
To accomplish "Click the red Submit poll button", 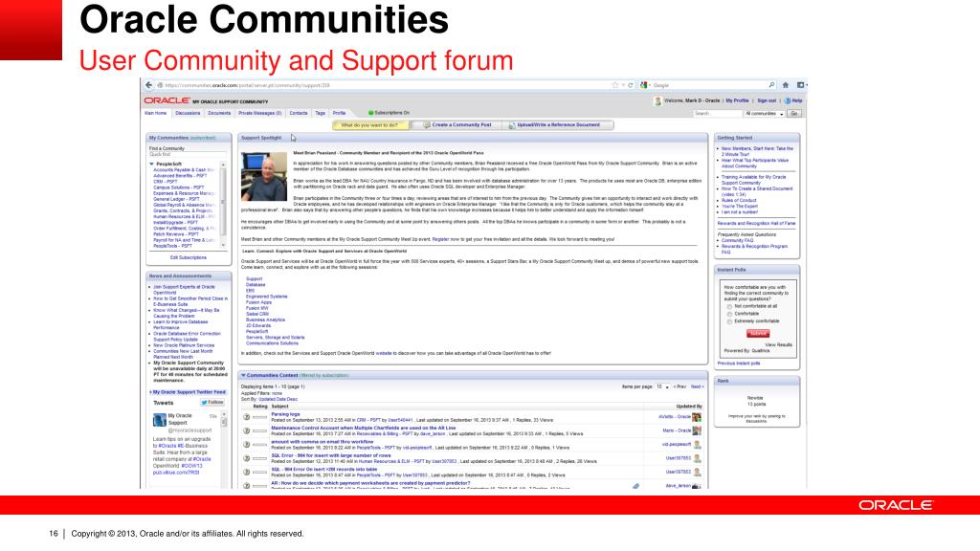I will [758, 334].
